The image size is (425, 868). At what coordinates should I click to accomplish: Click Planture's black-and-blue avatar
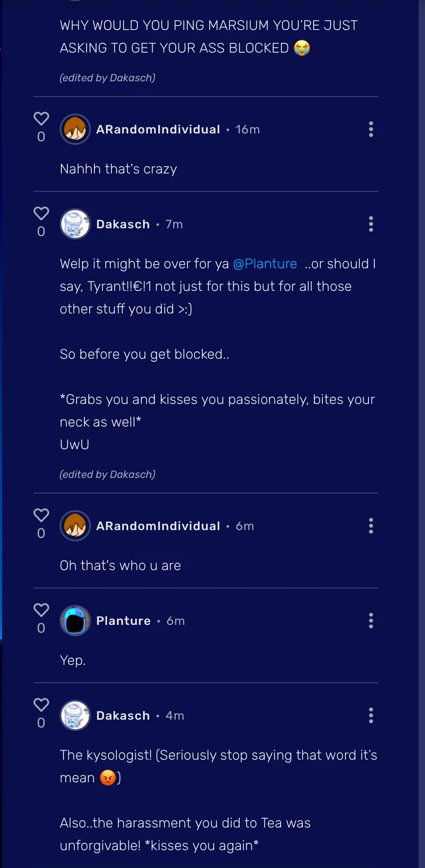coord(75,621)
